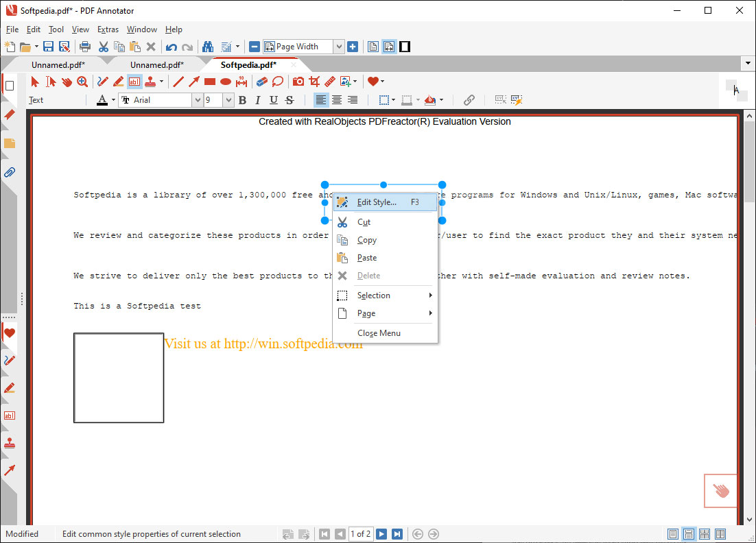Select the Ellipse shape tool

(x=226, y=82)
